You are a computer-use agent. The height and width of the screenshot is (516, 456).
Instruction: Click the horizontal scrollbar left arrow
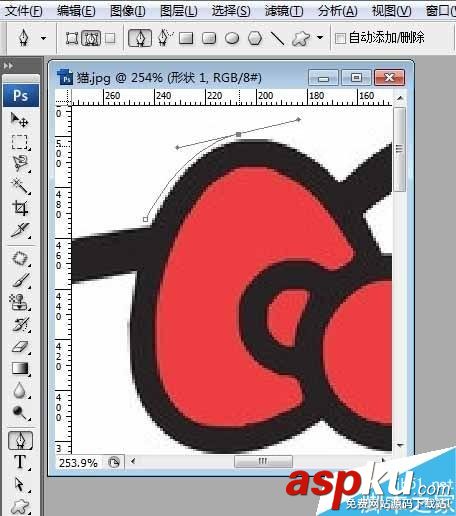click(133, 461)
